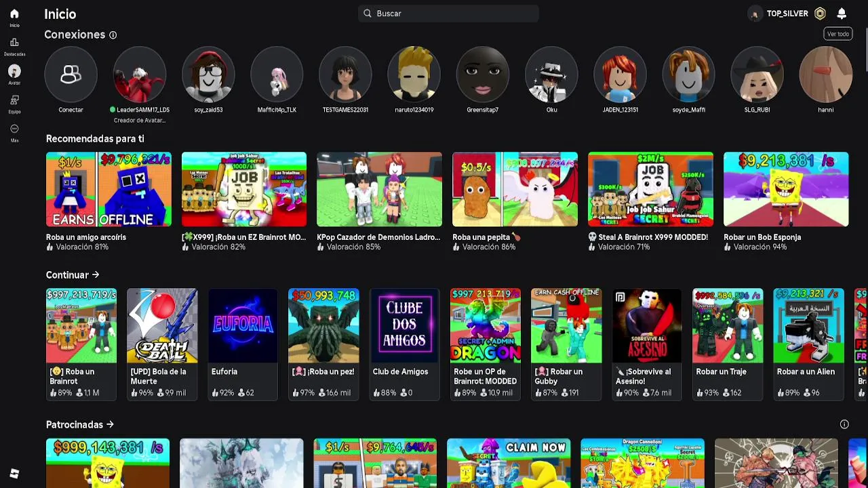Image resolution: width=868 pixels, height=488 pixels.
Task: Type in the Buscar search field
Action: pos(448,14)
